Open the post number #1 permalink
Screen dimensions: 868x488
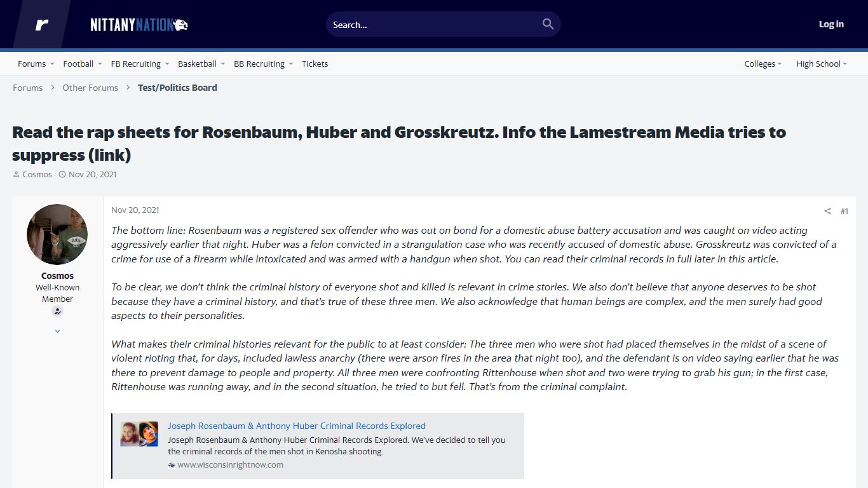[844, 211]
